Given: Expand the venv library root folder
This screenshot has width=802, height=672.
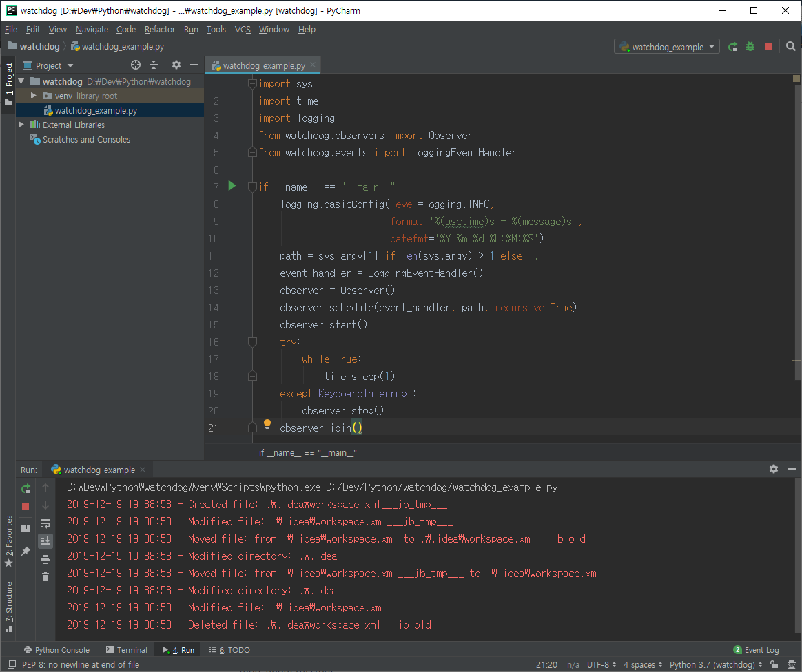Looking at the screenshot, I should coord(33,96).
